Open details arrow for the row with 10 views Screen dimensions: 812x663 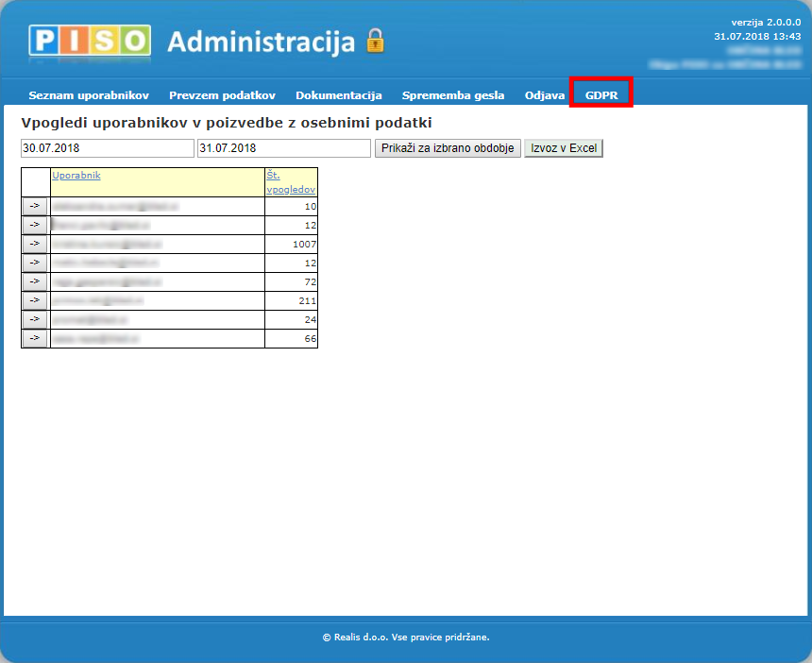35,206
